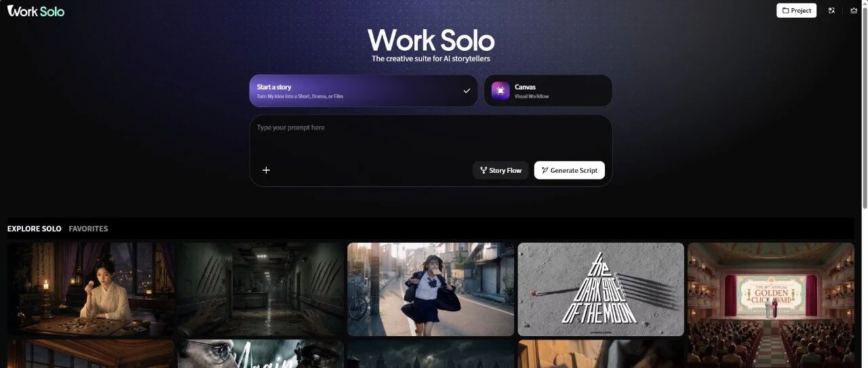
Task: Open the dark clawed hallway thumbnail
Action: point(261,289)
